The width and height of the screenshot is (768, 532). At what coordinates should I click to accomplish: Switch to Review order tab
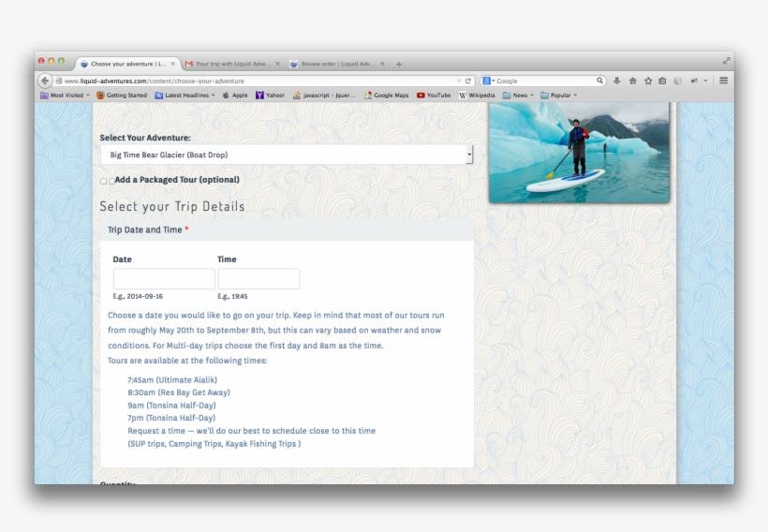pyautogui.click(x=337, y=64)
